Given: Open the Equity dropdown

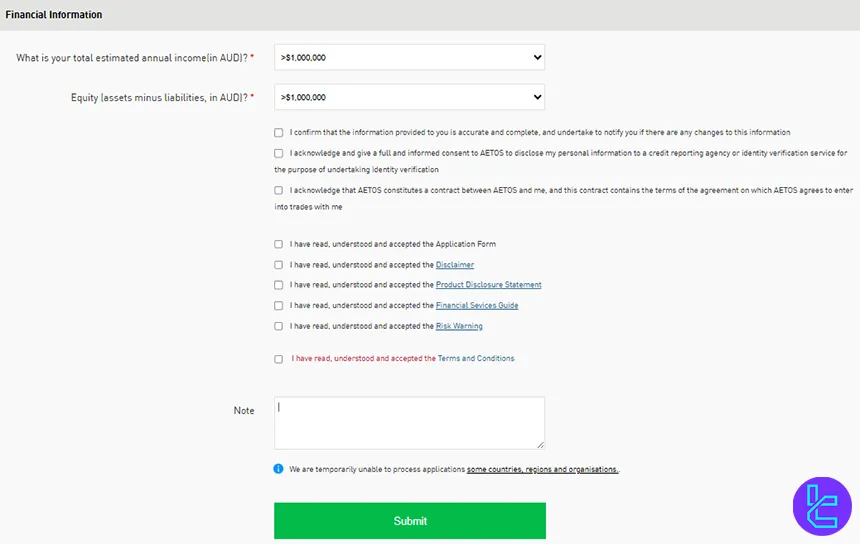Looking at the screenshot, I should [x=409, y=97].
